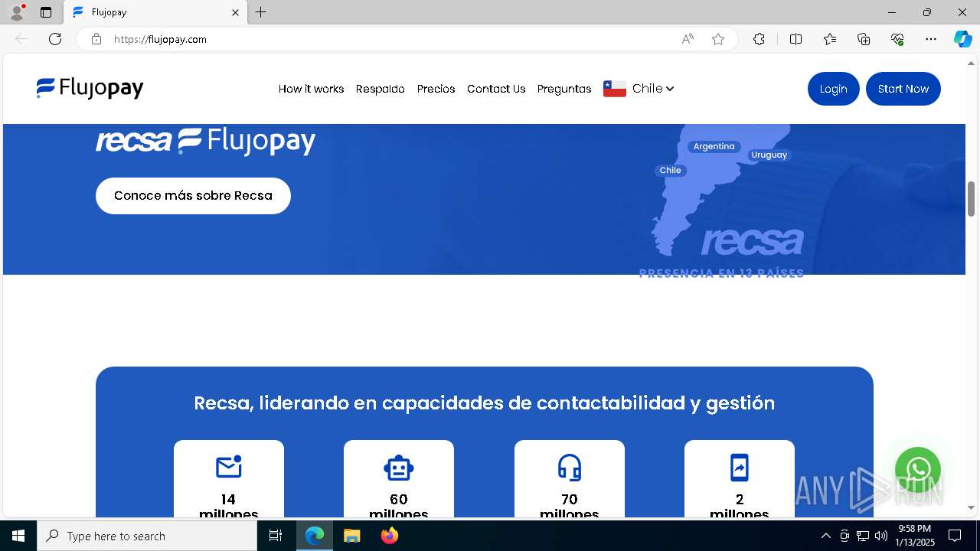Open Tab actions menu icon

[x=46, y=12]
